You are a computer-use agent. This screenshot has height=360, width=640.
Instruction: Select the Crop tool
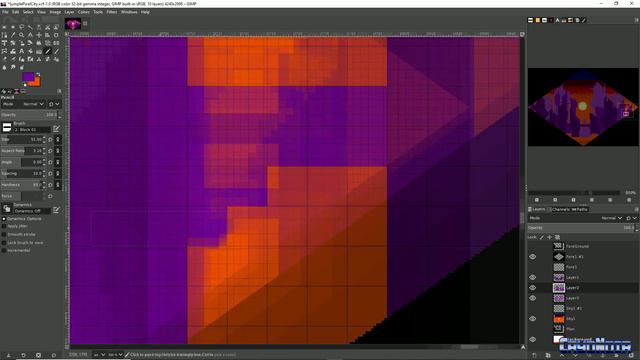(56, 35)
